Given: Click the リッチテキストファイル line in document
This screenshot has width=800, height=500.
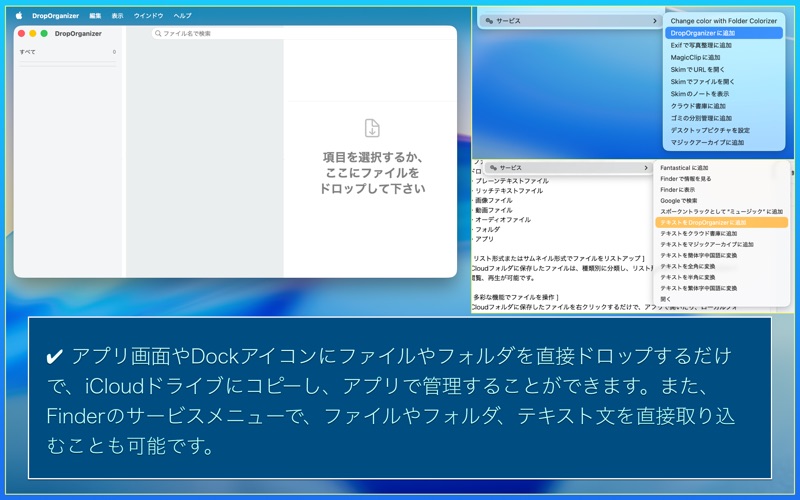Looking at the screenshot, I should pyautogui.click(x=508, y=191).
